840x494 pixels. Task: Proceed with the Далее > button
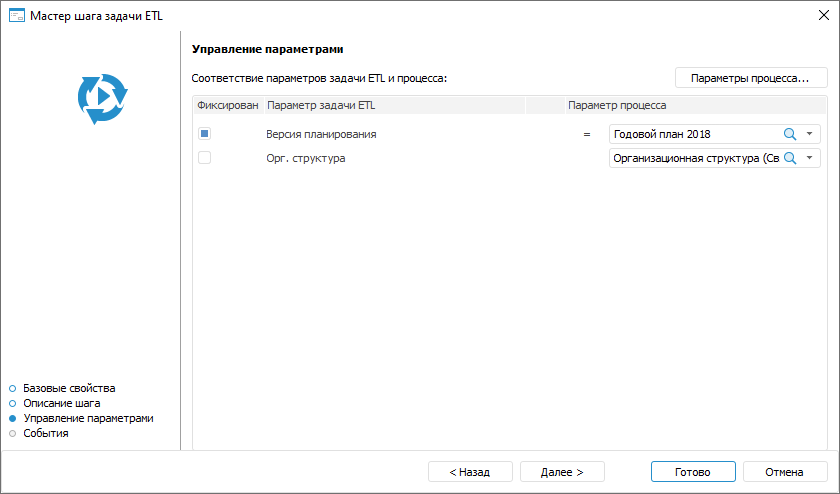click(x=555, y=471)
